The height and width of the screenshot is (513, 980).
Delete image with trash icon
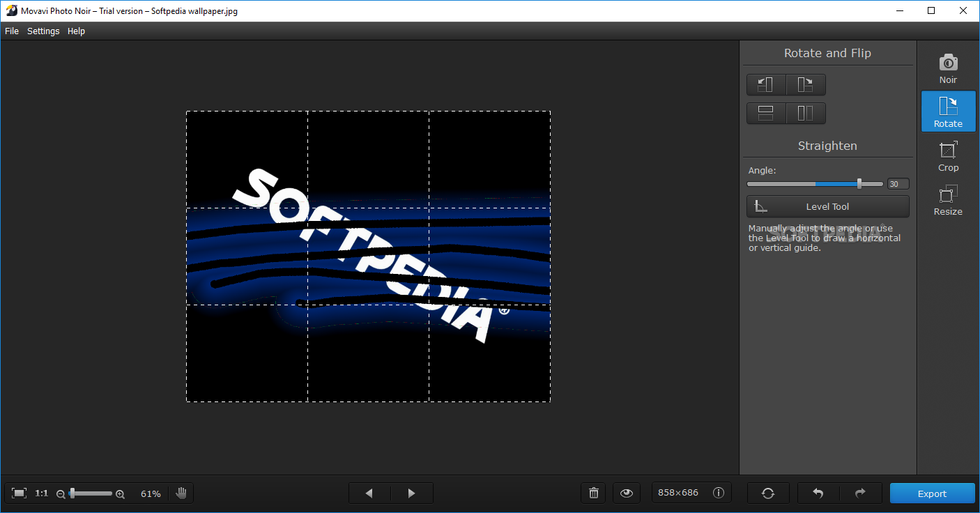[x=594, y=493]
